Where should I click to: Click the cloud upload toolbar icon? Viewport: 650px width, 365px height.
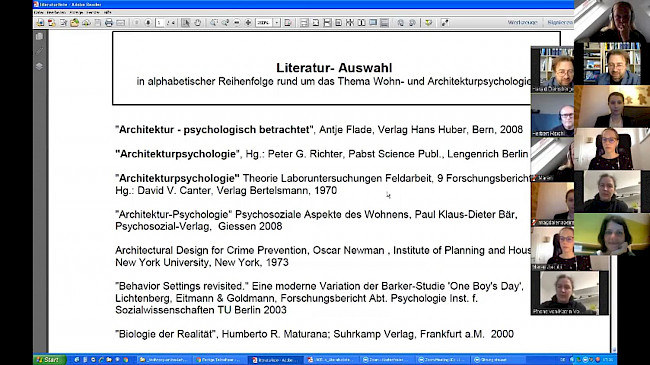(x=86, y=23)
